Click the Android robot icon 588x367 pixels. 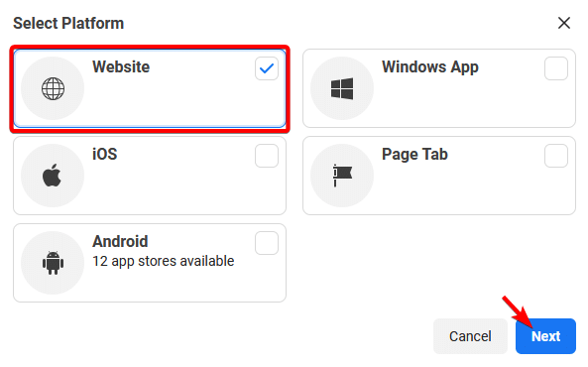pos(53,263)
